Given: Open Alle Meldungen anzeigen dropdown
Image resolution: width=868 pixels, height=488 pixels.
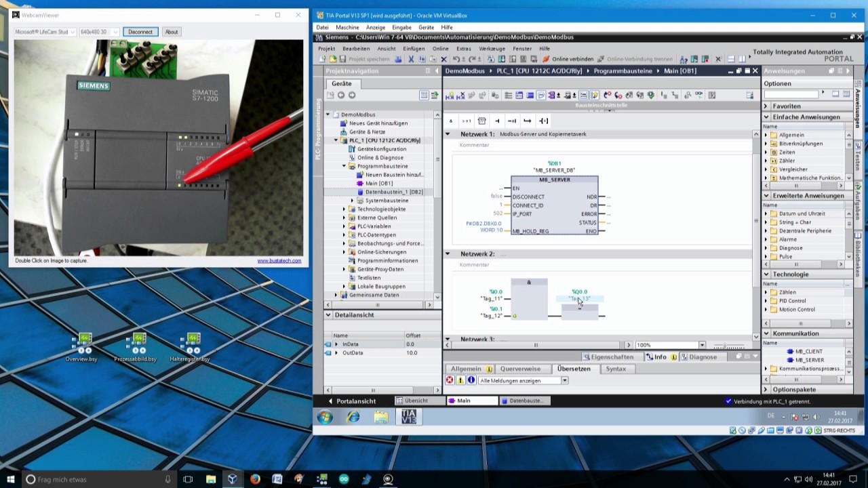Looking at the screenshot, I should [564, 380].
